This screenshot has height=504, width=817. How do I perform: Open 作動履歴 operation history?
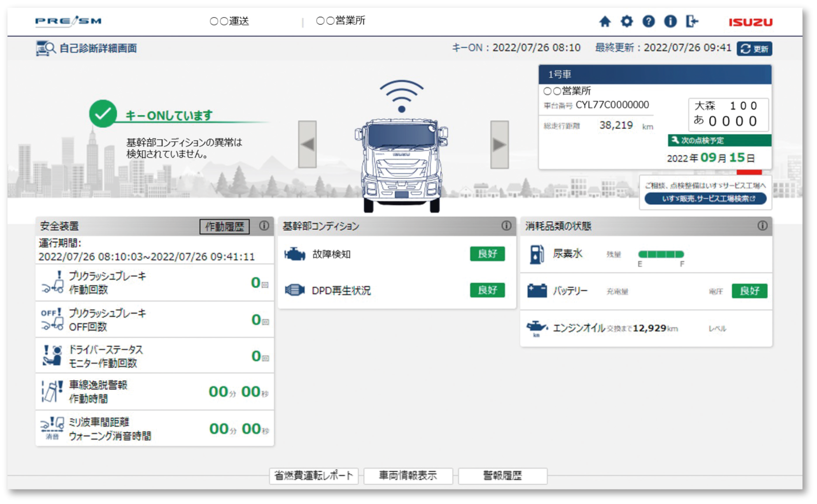click(224, 227)
